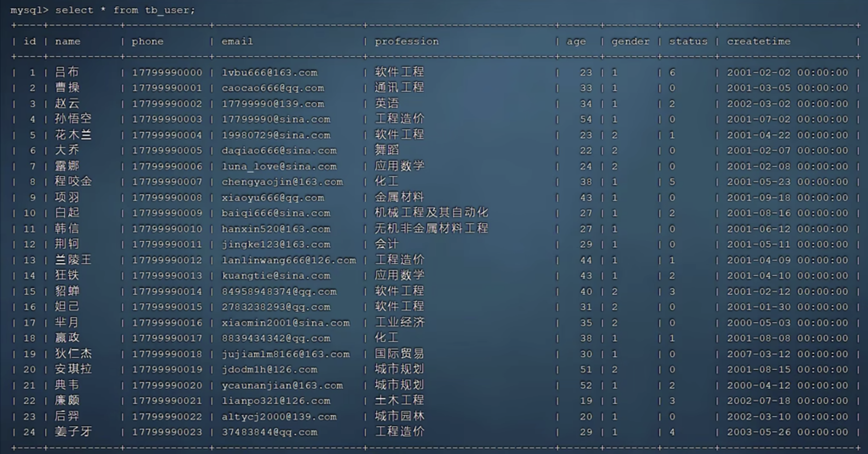868x454 pixels.
Task: Click the phone column header
Action: pos(147,41)
